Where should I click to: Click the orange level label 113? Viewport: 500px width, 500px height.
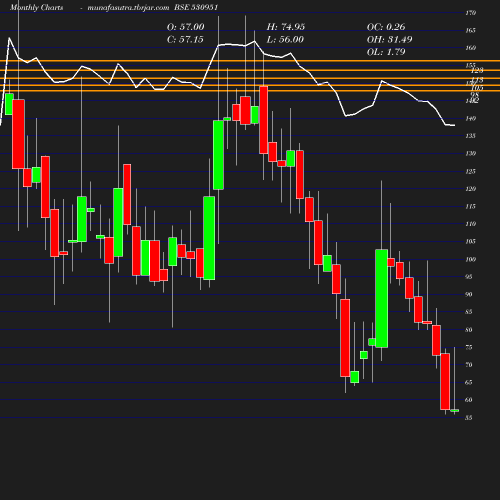coord(478,80)
